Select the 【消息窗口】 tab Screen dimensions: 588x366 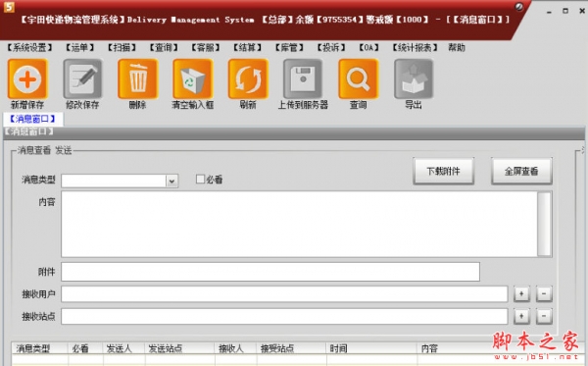click(x=32, y=119)
